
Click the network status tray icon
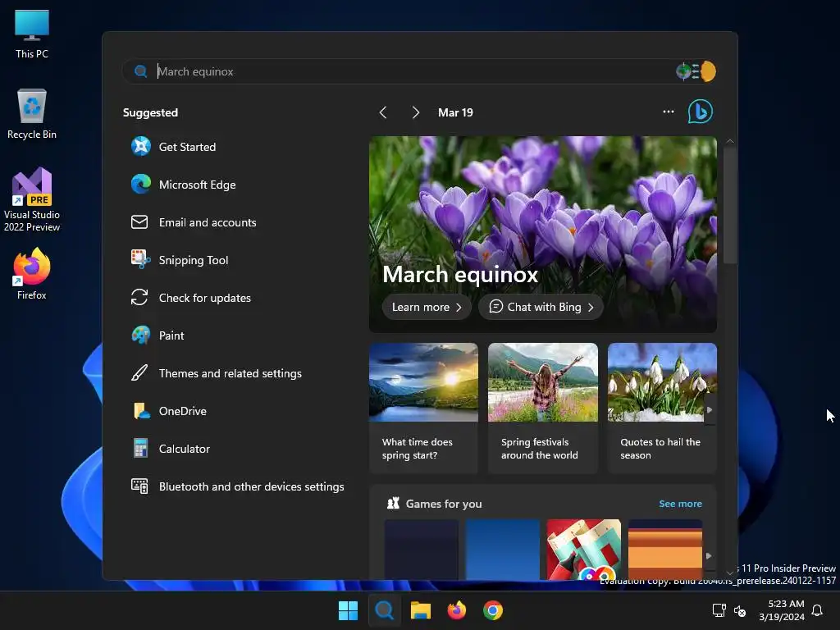[x=719, y=610]
